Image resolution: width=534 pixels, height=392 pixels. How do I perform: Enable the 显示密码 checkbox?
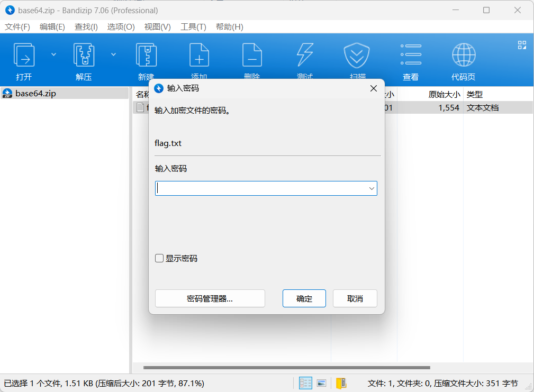pyautogui.click(x=159, y=259)
